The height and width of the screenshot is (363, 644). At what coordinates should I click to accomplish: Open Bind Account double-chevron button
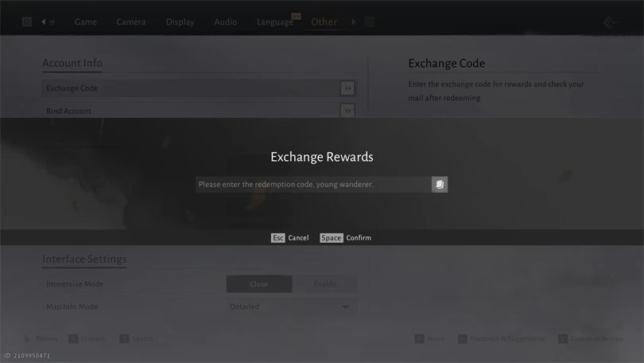pos(347,111)
